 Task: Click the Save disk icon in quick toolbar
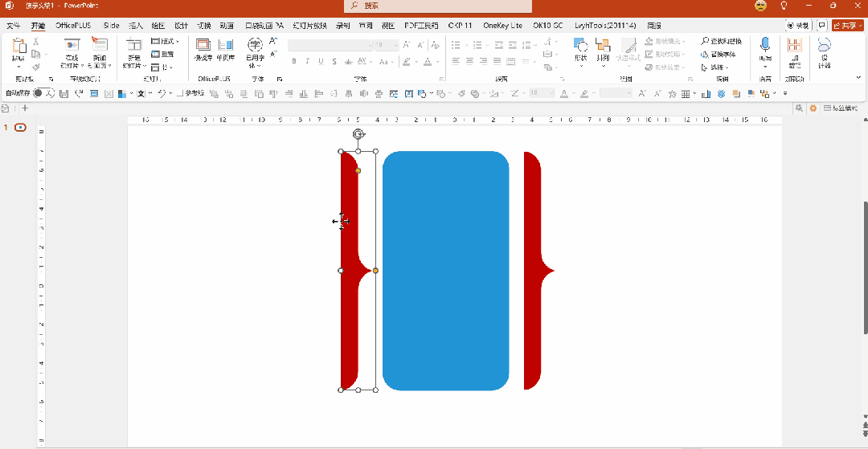pos(63,93)
